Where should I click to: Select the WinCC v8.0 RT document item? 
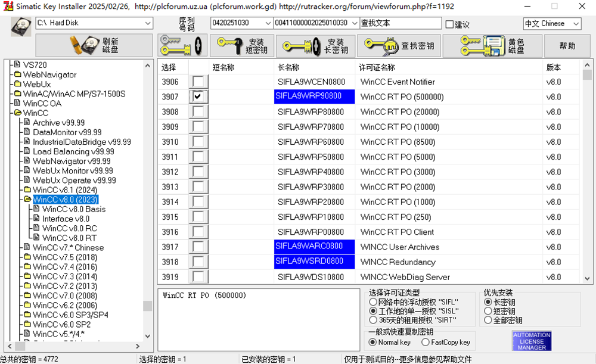click(x=69, y=238)
